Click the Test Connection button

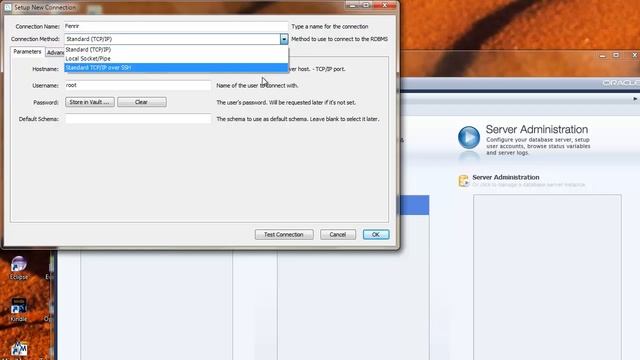pos(284,235)
